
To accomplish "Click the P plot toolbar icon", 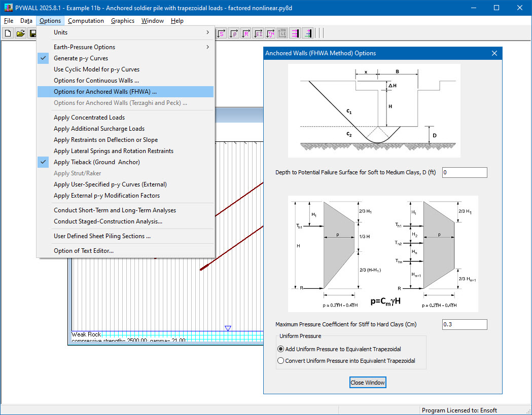I will coord(233,33).
